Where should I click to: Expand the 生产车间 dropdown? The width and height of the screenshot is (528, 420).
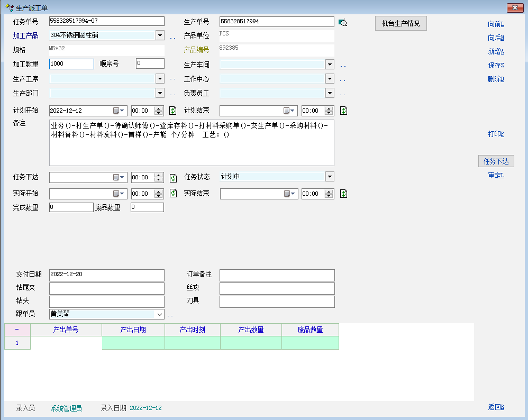click(x=330, y=65)
